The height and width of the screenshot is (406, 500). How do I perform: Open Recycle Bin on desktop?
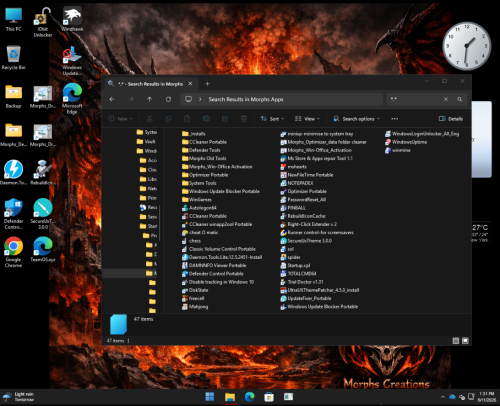[13, 57]
